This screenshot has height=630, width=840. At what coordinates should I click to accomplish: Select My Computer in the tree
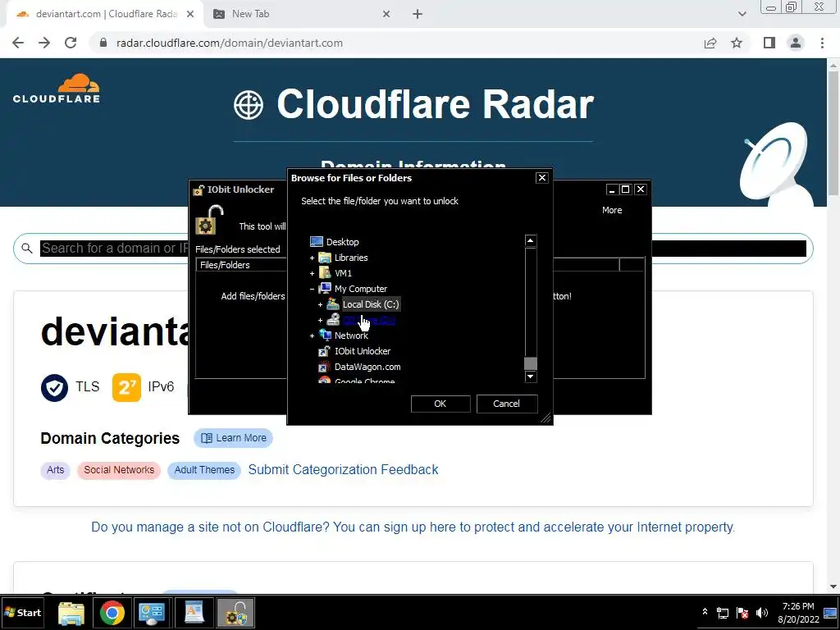[x=361, y=289]
